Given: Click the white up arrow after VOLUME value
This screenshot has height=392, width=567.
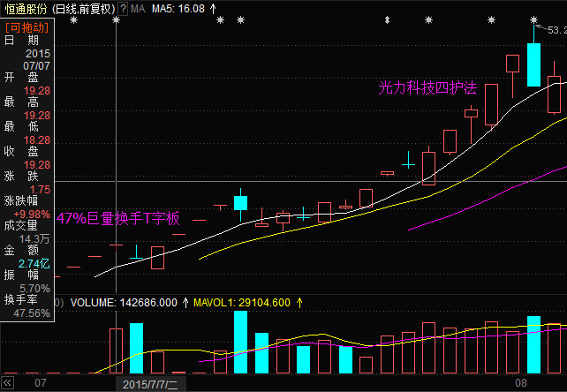Looking at the screenshot, I should pos(185,302).
